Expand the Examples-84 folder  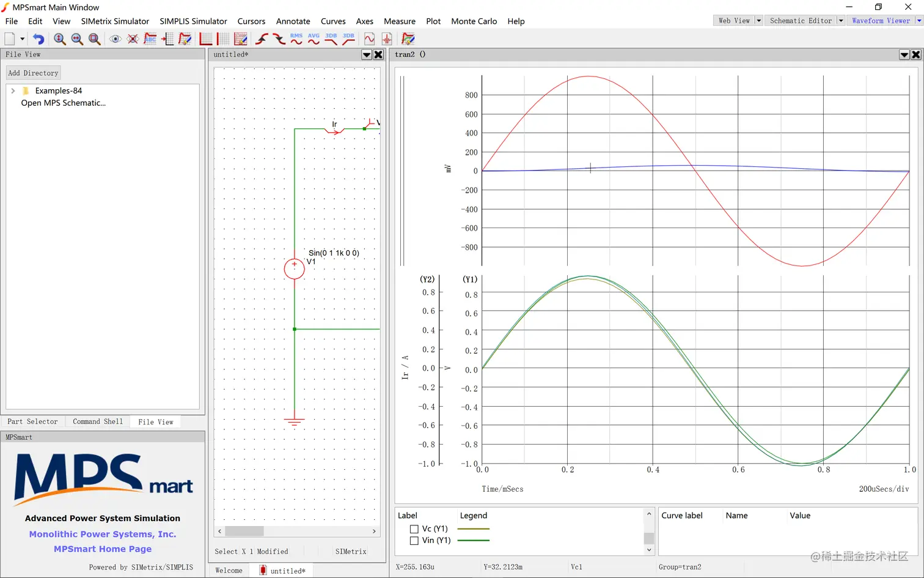[x=13, y=91]
